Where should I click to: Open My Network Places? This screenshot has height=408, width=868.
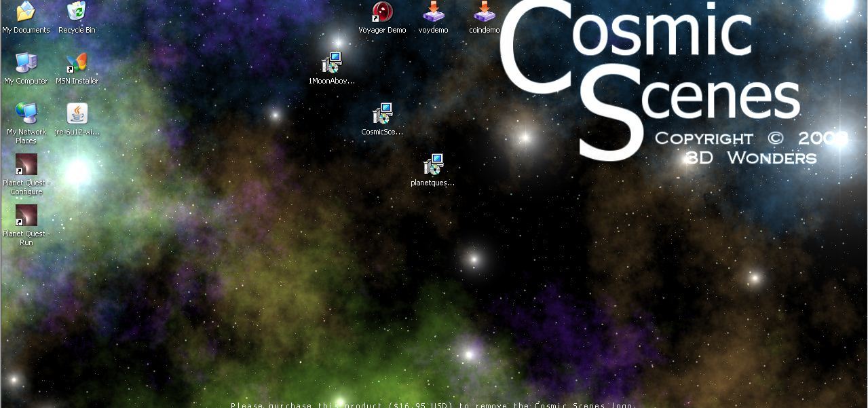click(x=26, y=113)
